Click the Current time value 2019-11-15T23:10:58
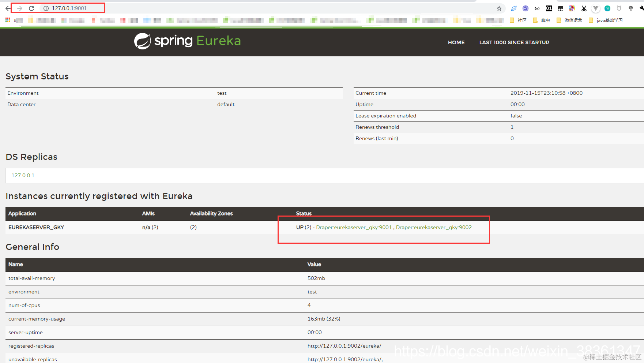 [x=546, y=93]
